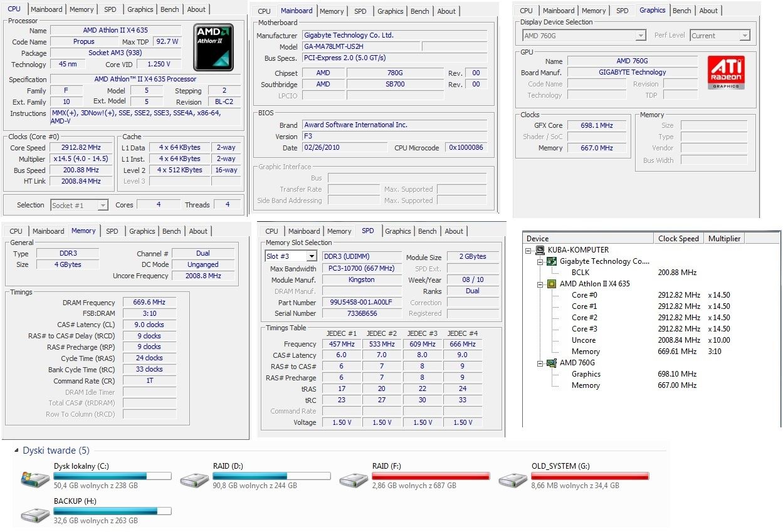Click the Uncore Frequency value 2008.8 MHz

202,276
